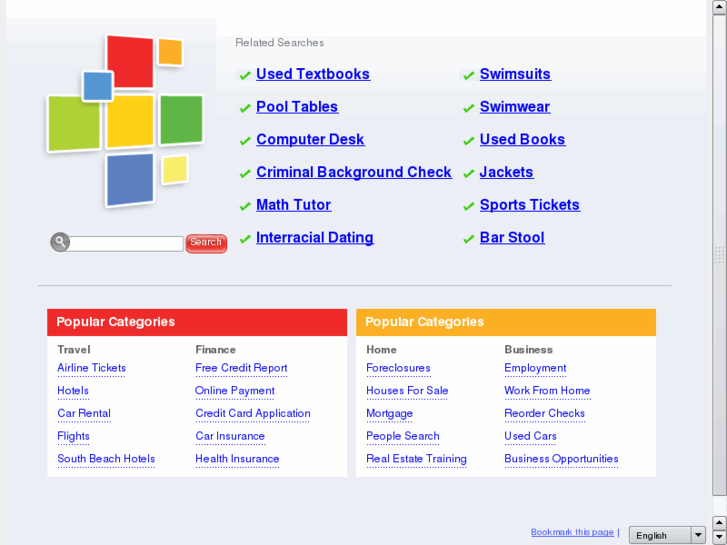Open the Work From Home link

pos(547,391)
